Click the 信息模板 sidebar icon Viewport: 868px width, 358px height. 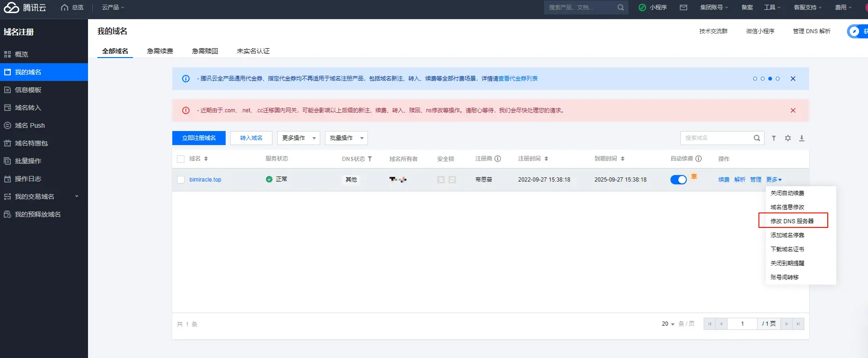click(7, 90)
